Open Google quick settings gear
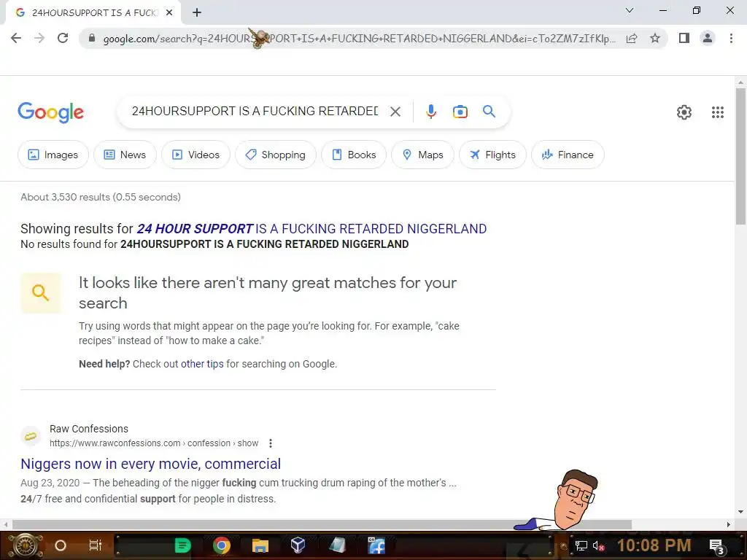The width and height of the screenshot is (747, 560). (684, 112)
